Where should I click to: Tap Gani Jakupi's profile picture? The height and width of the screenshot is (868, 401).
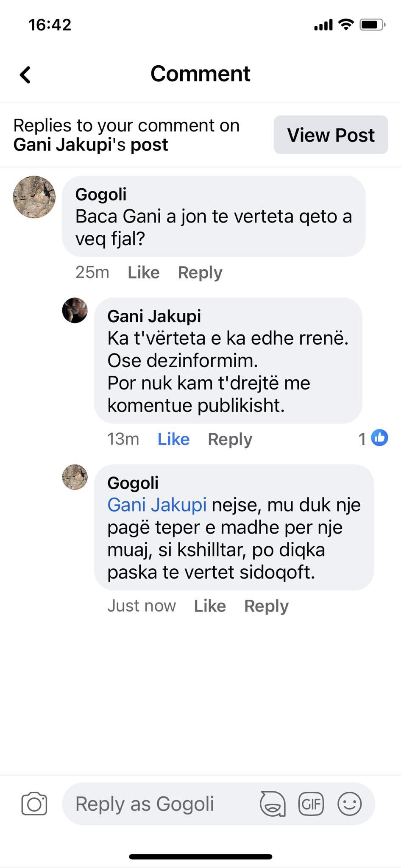pyautogui.click(x=75, y=311)
